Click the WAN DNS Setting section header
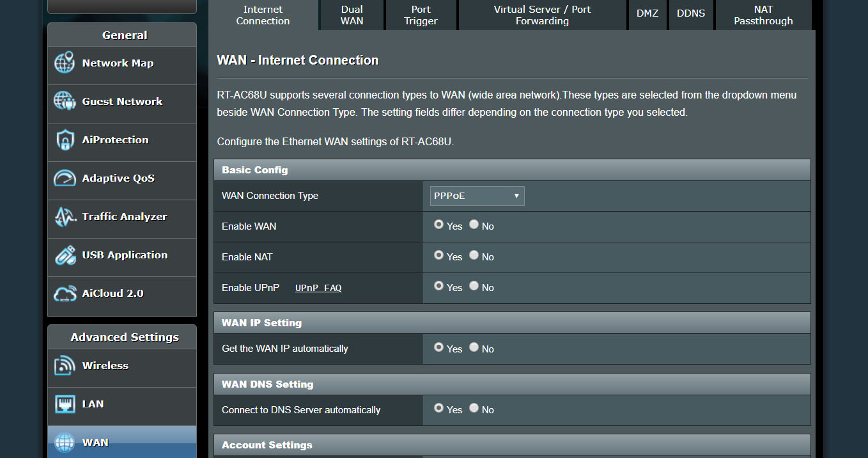The width and height of the screenshot is (868, 458). [x=512, y=384]
